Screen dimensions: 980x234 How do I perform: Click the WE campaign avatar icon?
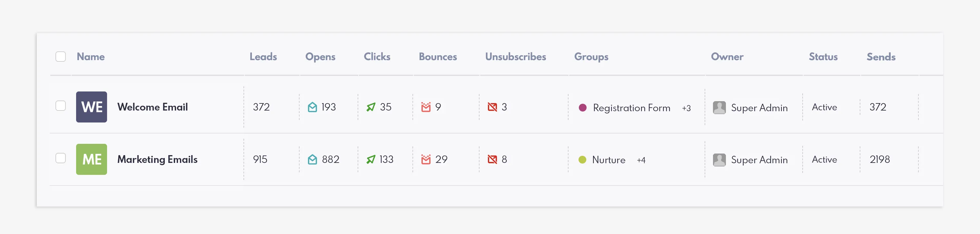click(91, 107)
